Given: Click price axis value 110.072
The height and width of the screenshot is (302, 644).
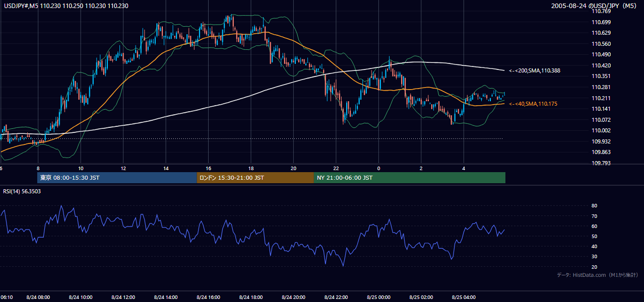Looking at the screenshot, I should tap(601, 120).
